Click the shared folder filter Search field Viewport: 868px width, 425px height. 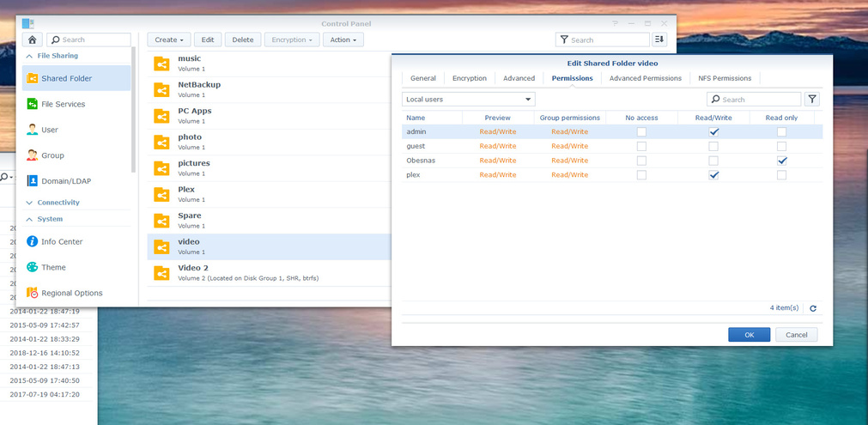pyautogui.click(x=603, y=39)
